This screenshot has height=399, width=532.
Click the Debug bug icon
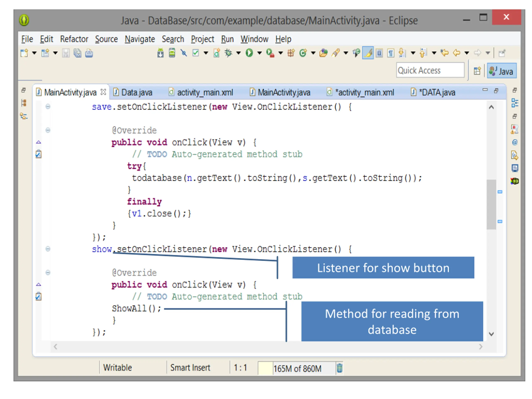coord(228,53)
